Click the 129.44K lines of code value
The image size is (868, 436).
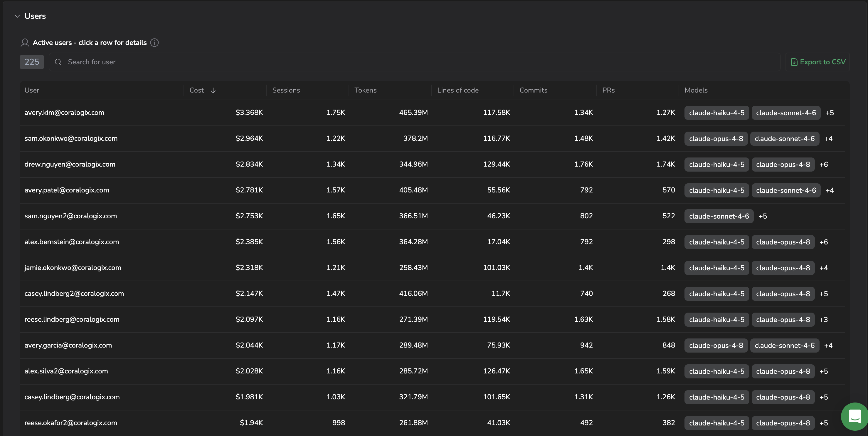(x=497, y=164)
